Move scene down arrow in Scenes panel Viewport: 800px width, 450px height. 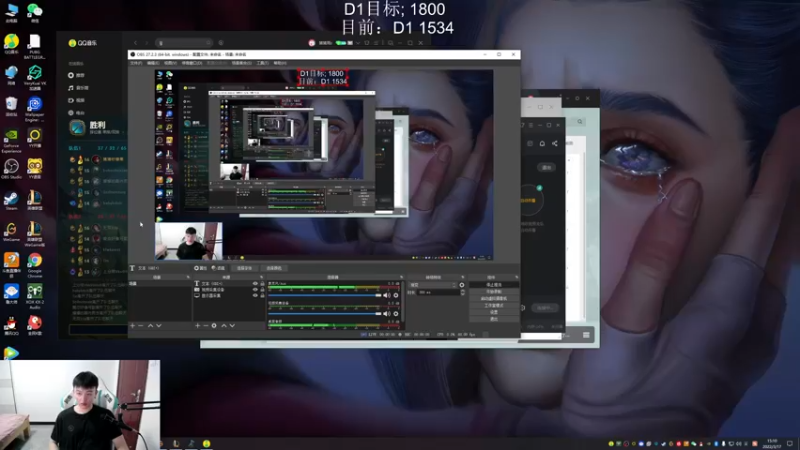point(159,326)
